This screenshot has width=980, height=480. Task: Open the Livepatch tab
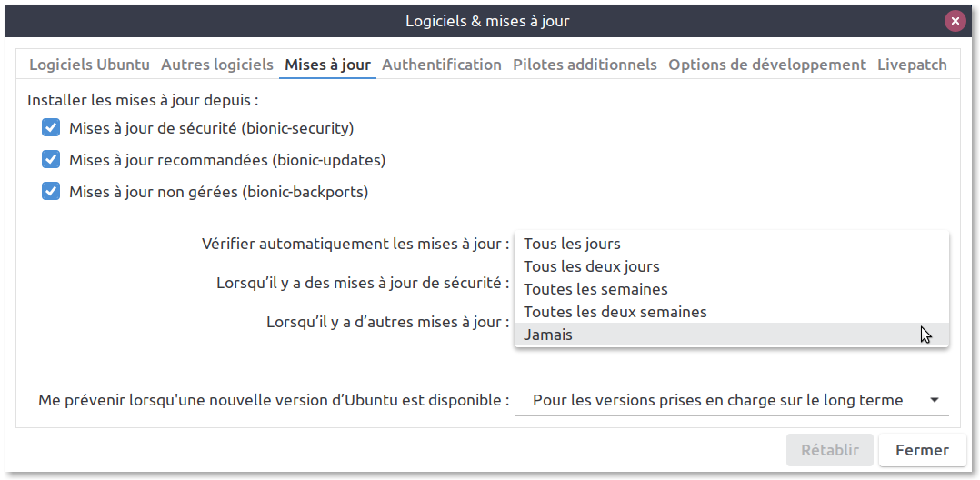tap(912, 65)
